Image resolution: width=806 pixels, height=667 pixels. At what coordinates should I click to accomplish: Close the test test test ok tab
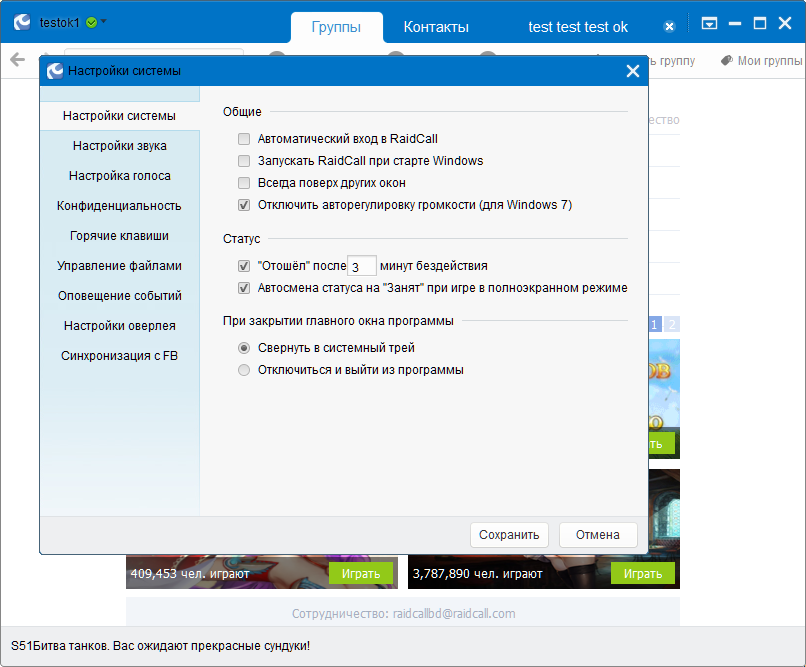click(669, 27)
